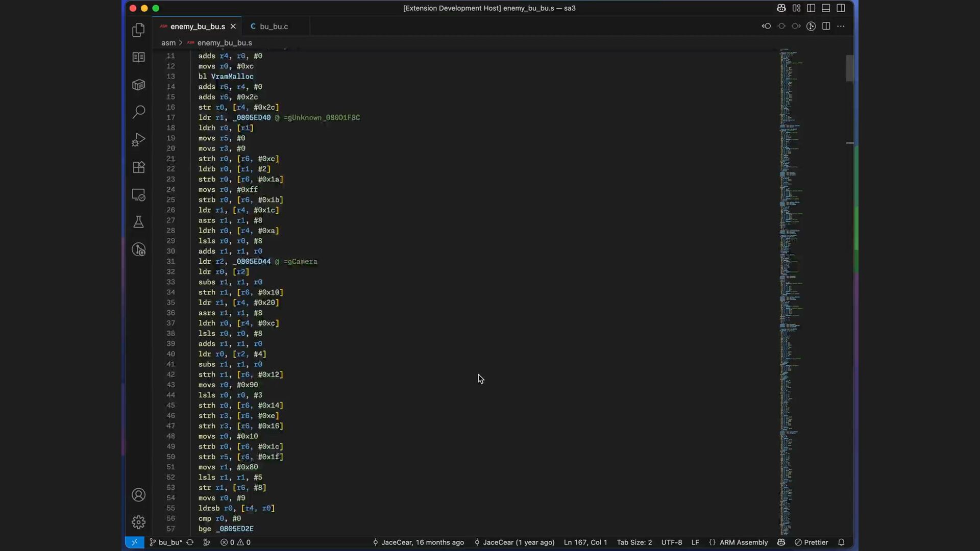Open remote window indicator in status bar
Image resolution: width=980 pixels, height=551 pixels.
pyautogui.click(x=134, y=542)
